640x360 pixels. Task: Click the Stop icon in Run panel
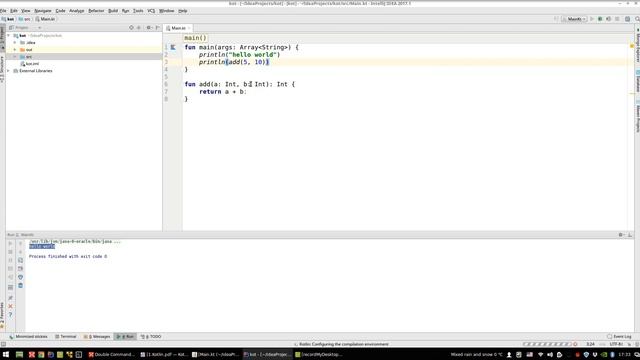point(11,252)
